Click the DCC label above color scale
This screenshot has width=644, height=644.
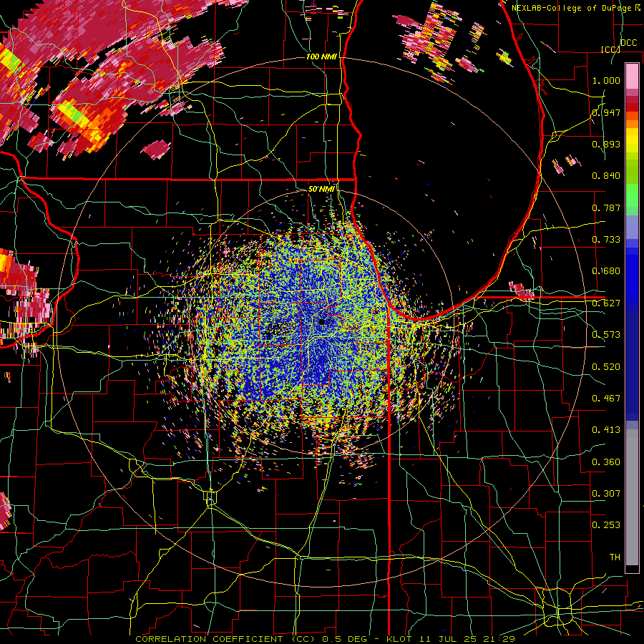[x=628, y=43]
